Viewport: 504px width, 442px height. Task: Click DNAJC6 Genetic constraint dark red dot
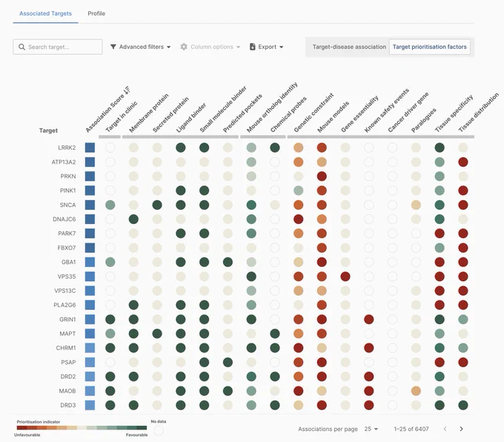(298, 219)
